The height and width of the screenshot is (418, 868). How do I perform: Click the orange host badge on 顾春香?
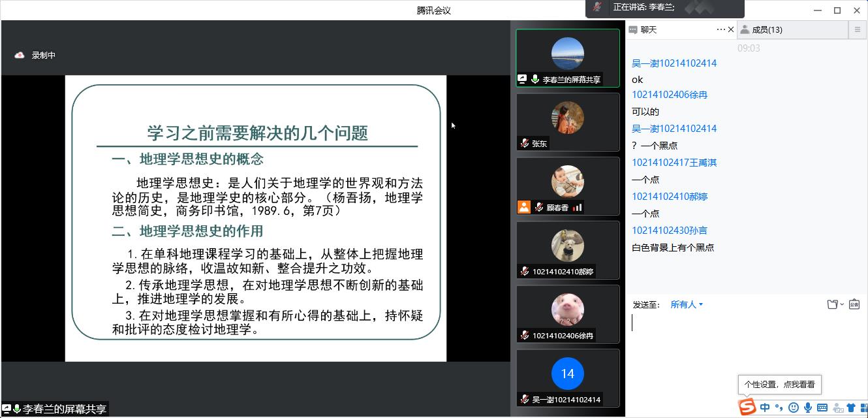523,207
